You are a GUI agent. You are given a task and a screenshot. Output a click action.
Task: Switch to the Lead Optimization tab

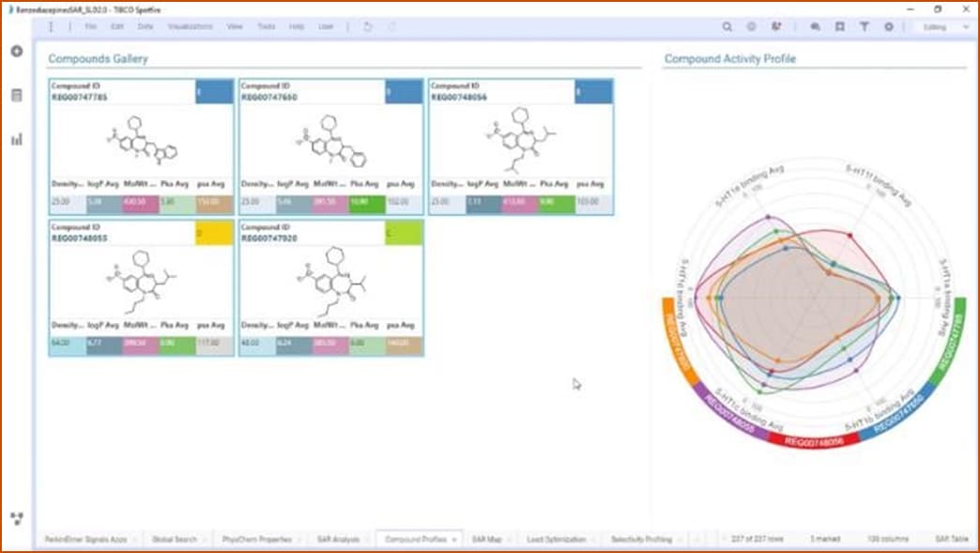pyautogui.click(x=556, y=540)
